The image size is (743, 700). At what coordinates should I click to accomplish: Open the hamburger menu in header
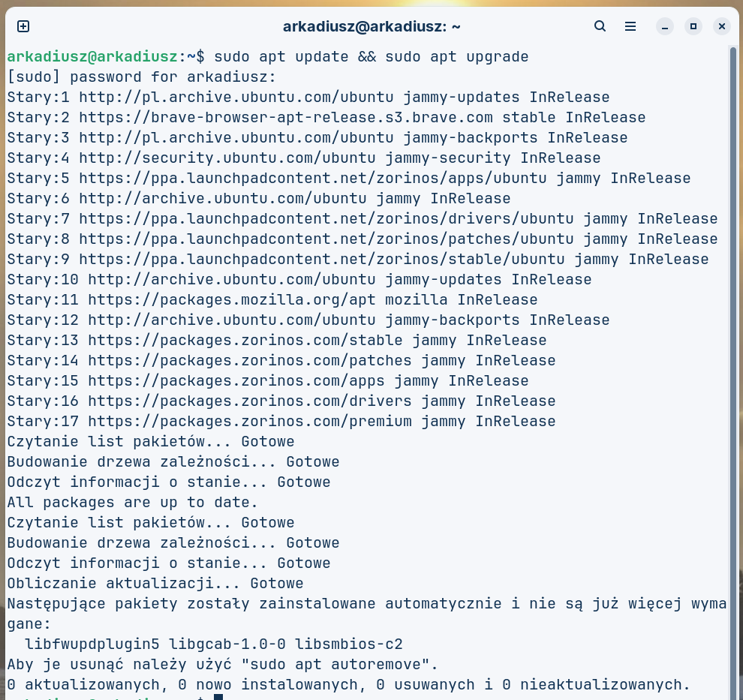pyautogui.click(x=630, y=26)
